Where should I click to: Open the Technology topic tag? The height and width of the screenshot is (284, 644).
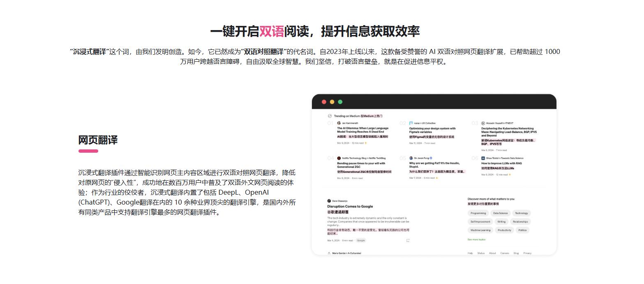pos(522,213)
